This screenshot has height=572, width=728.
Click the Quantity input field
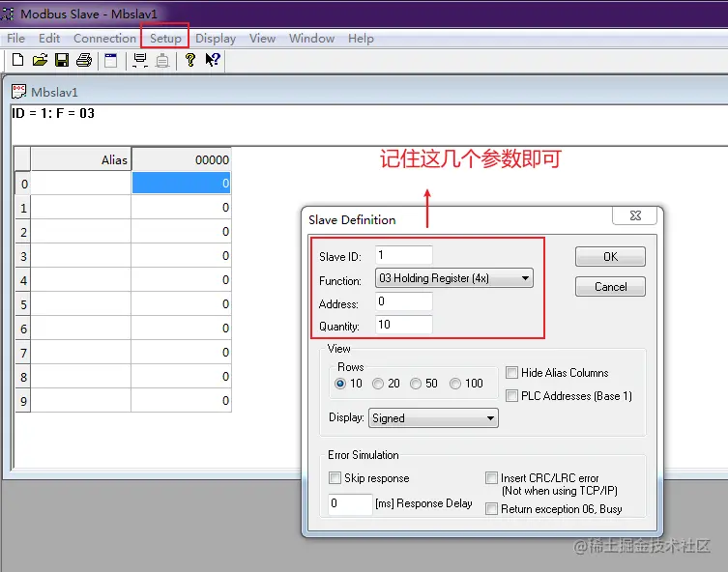point(403,325)
